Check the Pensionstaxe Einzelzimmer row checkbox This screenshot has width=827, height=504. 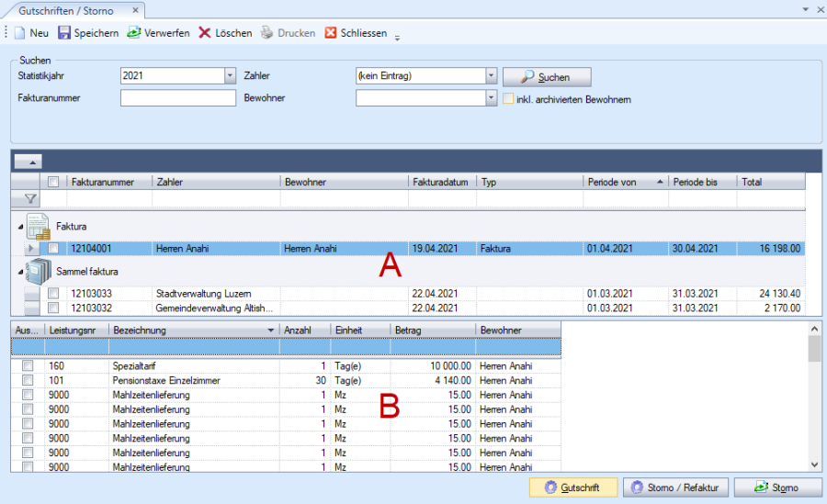(x=28, y=380)
